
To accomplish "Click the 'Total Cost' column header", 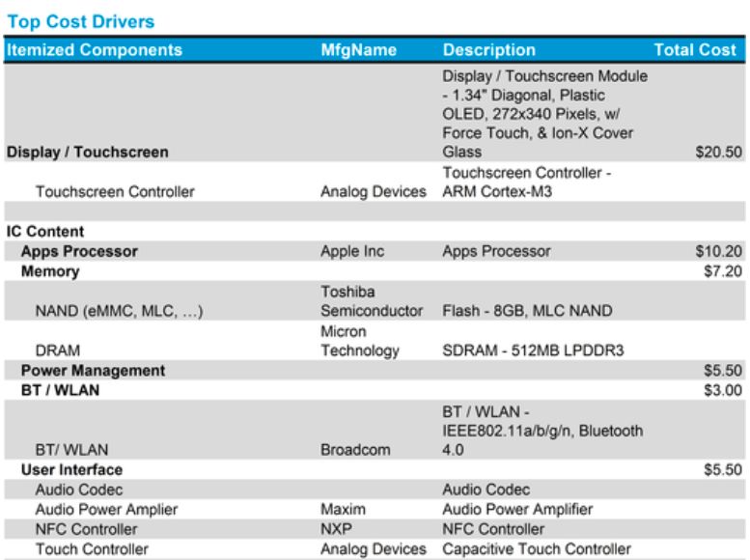I will 695,50.
